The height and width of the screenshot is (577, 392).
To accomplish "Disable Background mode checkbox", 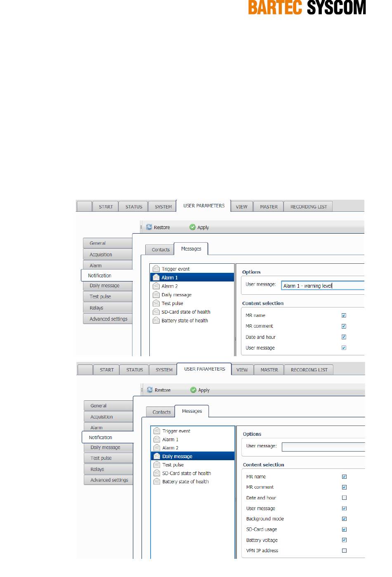I will [x=345, y=519].
